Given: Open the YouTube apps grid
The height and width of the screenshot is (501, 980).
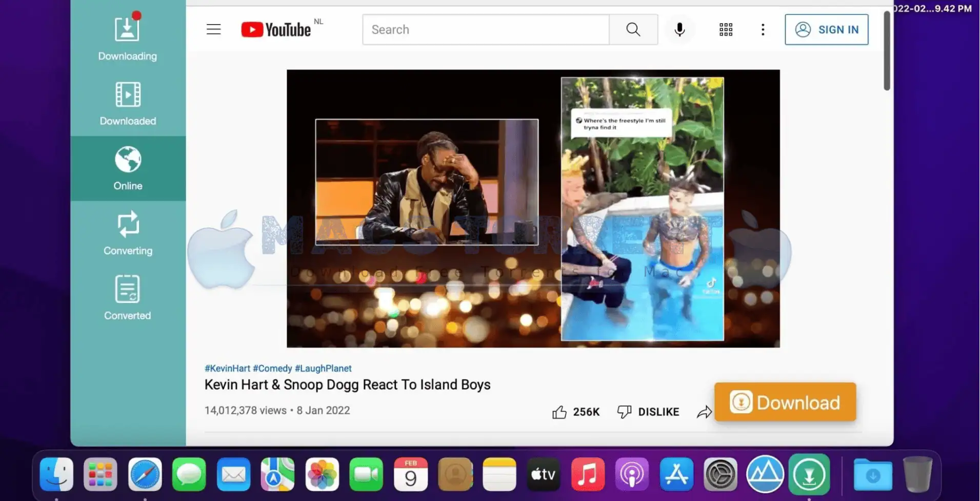Looking at the screenshot, I should click(726, 29).
